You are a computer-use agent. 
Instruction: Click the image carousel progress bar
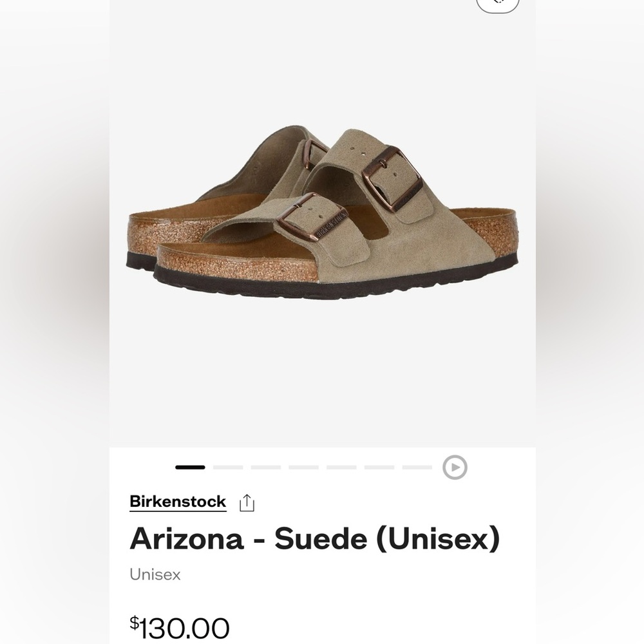click(303, 466)
